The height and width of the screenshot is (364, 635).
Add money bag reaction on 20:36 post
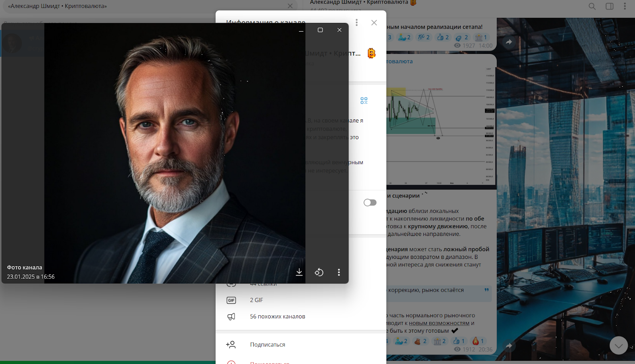[x=420, y=341]
